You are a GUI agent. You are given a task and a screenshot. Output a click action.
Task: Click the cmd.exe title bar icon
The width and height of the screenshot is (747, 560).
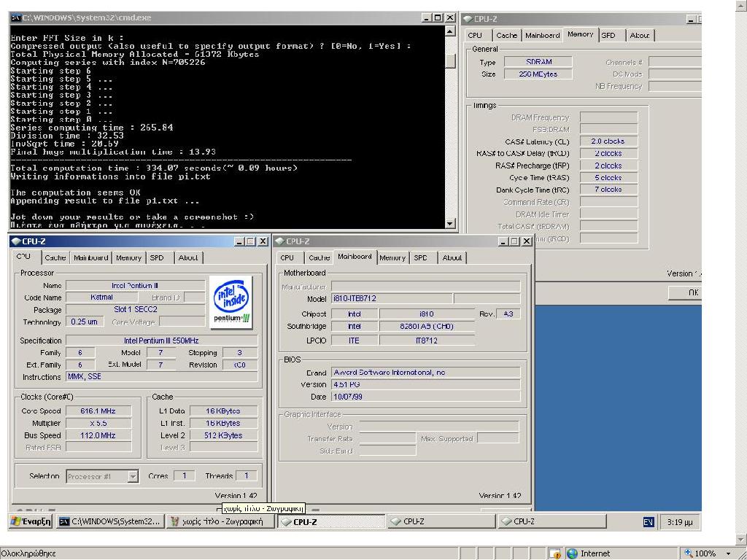pyautogui.click(x=16, y=17)
